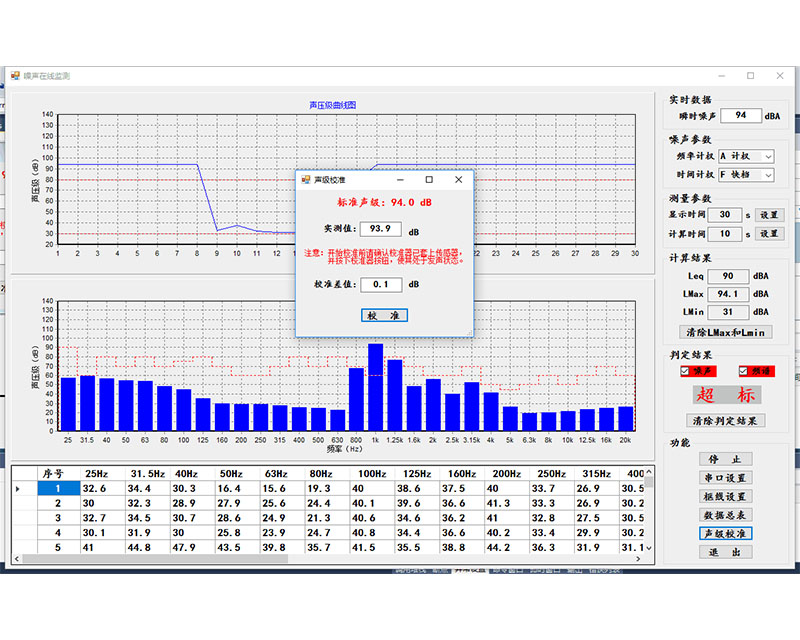800x640 pixels.
Task: Open 串口设置 serial port settings
Action: coord(722,478)
